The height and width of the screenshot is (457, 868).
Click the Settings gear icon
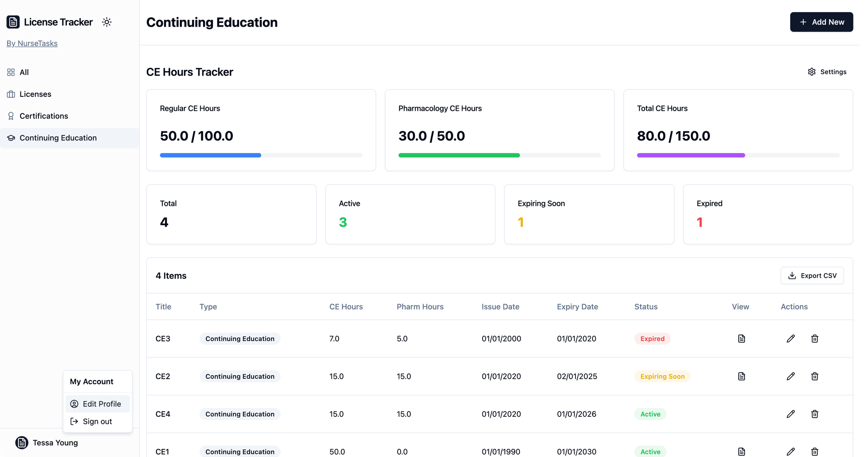click(x=811, y=71)
